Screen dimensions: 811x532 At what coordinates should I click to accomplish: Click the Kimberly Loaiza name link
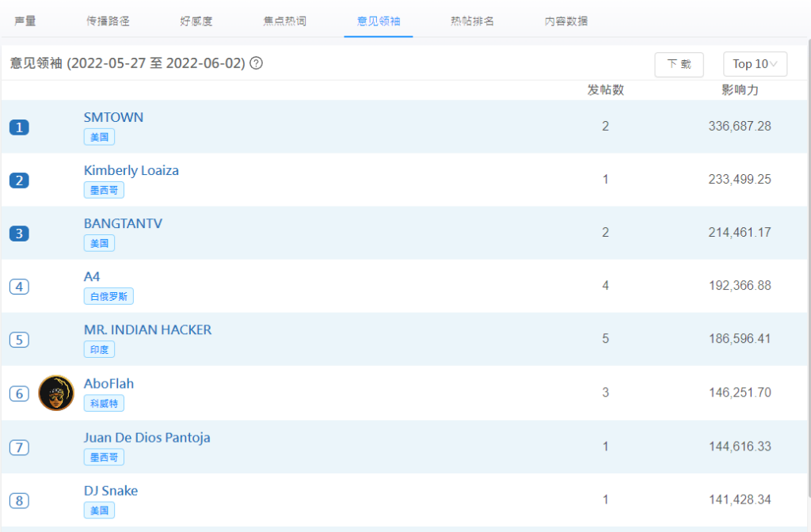tap(131, 170)
